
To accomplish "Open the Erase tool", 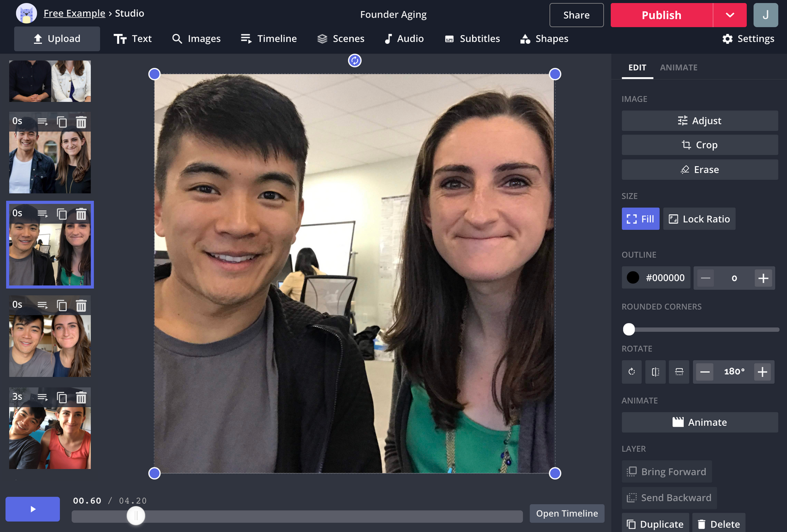I will (x=699, y=169).
